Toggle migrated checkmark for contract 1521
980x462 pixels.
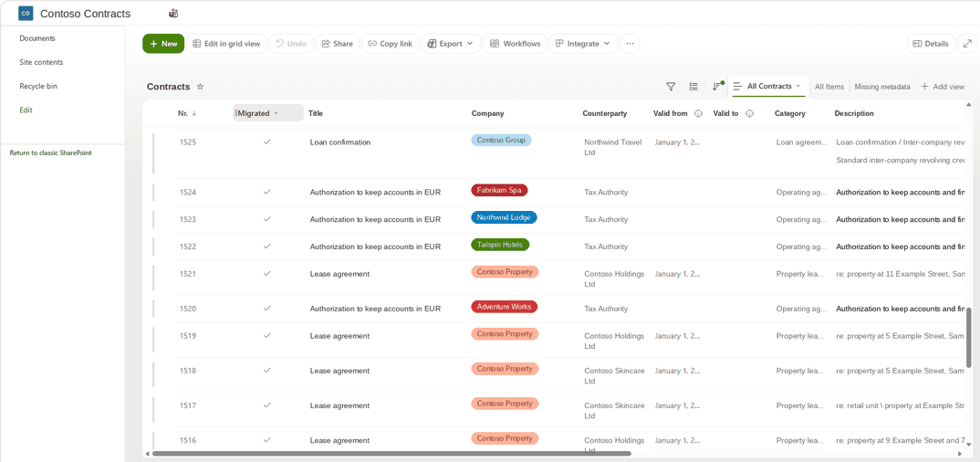tap(266, 273)
